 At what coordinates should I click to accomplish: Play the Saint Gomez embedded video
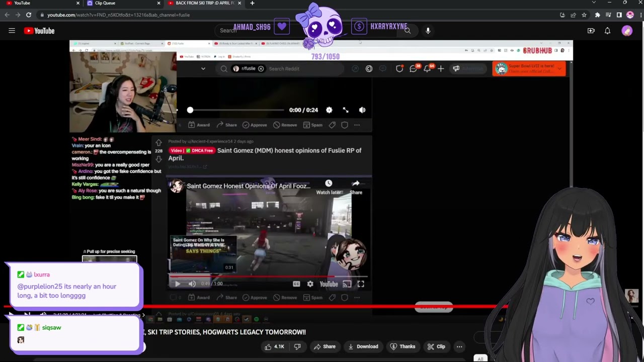pos(178,284)
